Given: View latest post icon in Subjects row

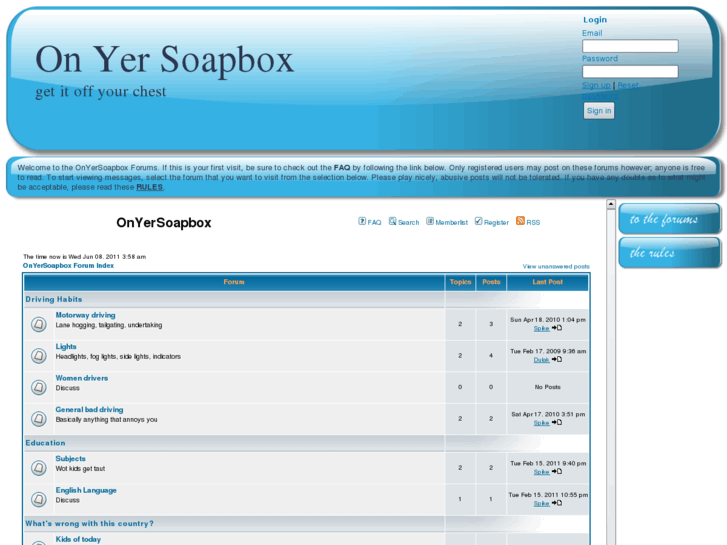Looking at the screenshot, I should pyautogui.click(x=557, y=472).
